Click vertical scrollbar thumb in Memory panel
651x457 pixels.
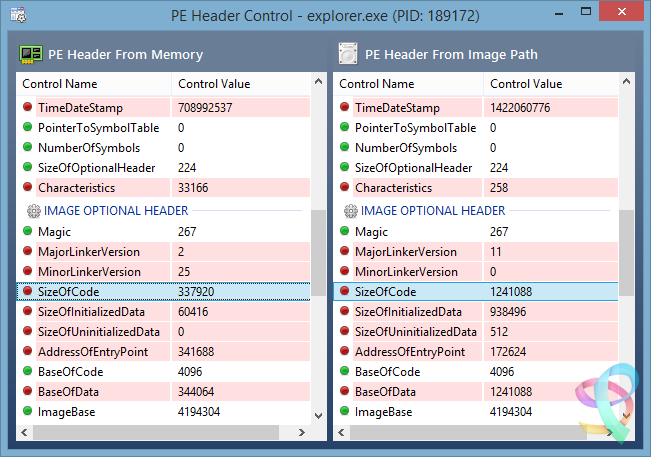pyautogui.click(x=318, y=253)
